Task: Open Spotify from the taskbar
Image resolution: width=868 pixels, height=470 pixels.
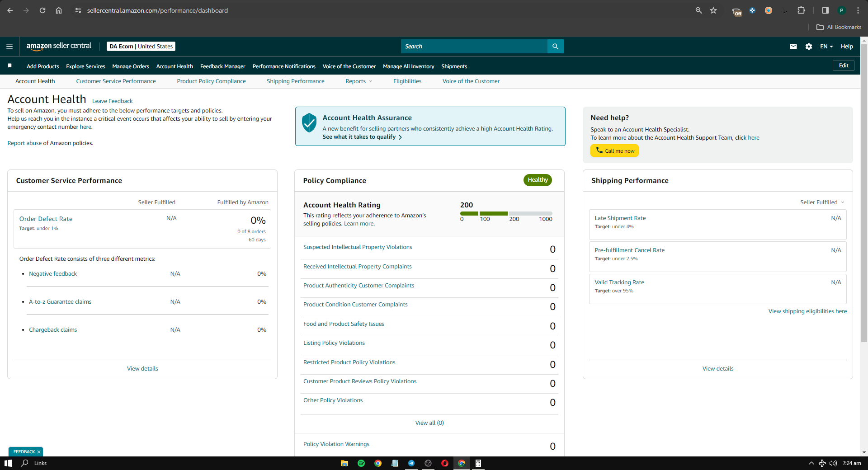Action: tap(361, 463)
